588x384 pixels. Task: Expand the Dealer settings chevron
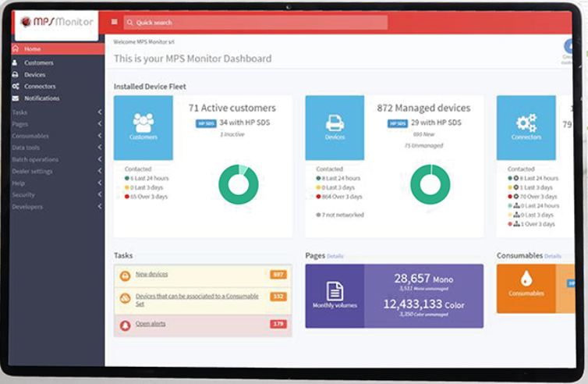coord(99,171)
